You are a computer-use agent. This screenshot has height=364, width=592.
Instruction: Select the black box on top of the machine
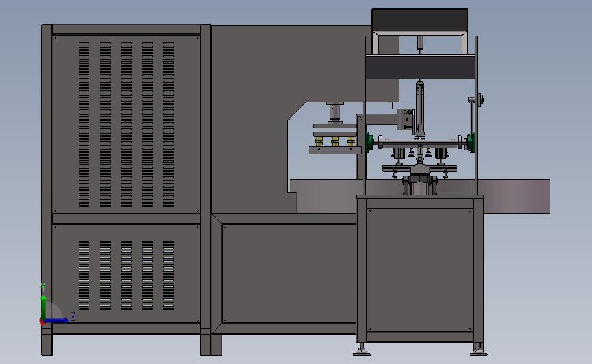(420, 20)
